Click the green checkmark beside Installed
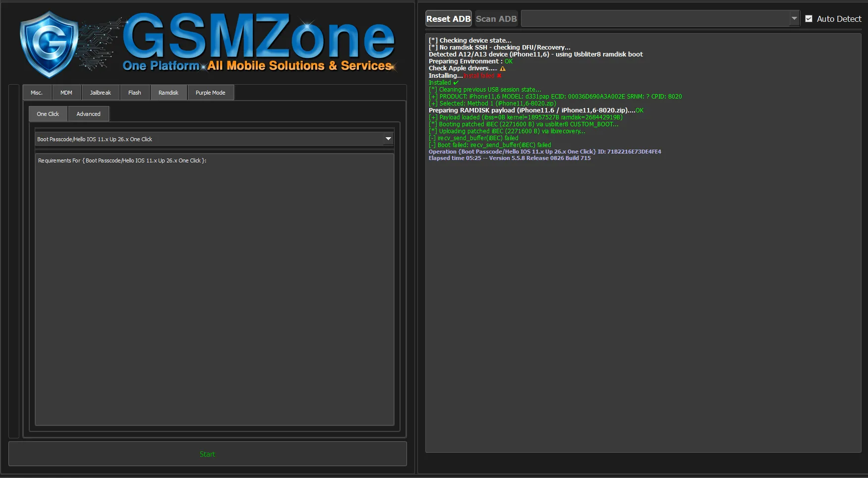Screen dimensions: 868x478 (456, 83)
